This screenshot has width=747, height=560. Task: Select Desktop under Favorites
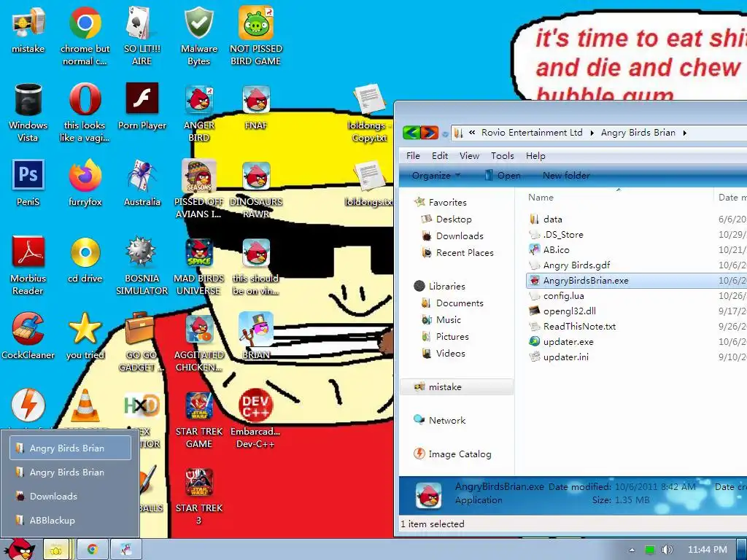(x=447, y=219)
